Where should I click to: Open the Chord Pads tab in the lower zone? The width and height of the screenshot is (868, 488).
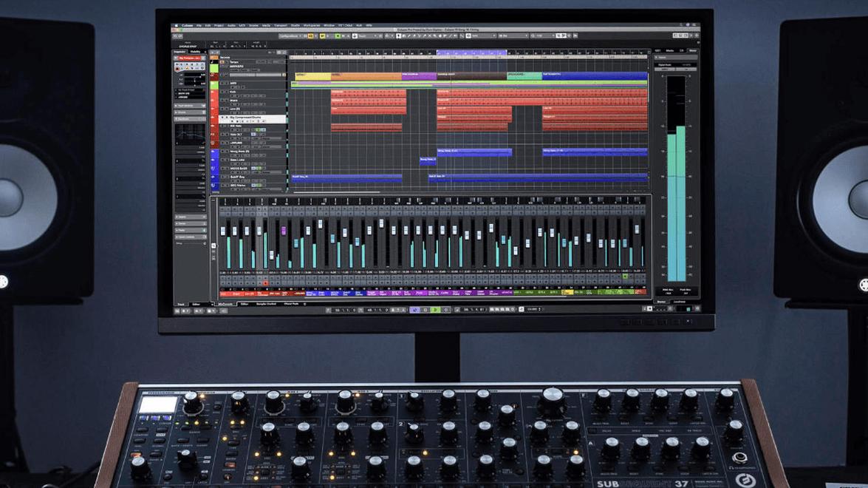coord(292,304)
